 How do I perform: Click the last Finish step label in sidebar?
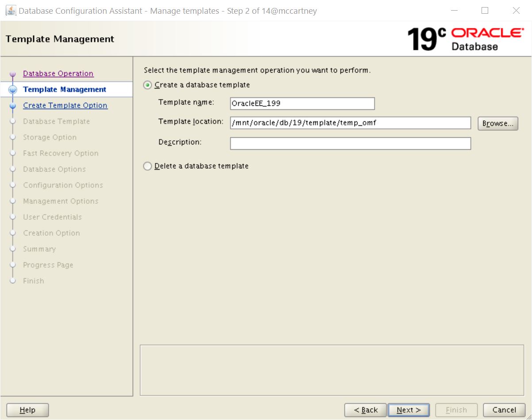point(33,281)
